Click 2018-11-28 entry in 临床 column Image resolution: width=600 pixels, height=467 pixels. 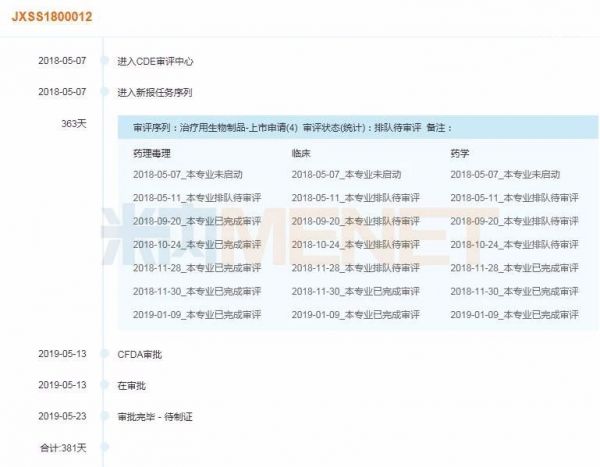coord(355,267)
